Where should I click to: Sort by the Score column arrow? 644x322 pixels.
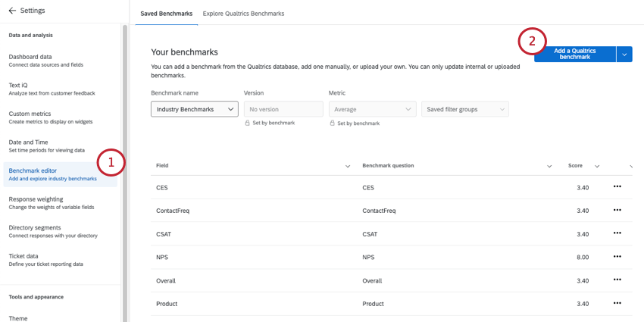(x=597, y=166)
